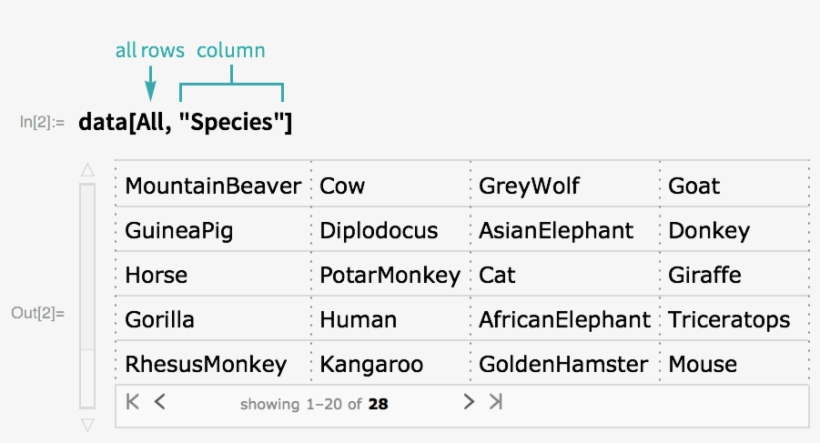This screenshot has height=443, width=820.
Task: Select the MountainBeaver cell
Action: (213, 186)
